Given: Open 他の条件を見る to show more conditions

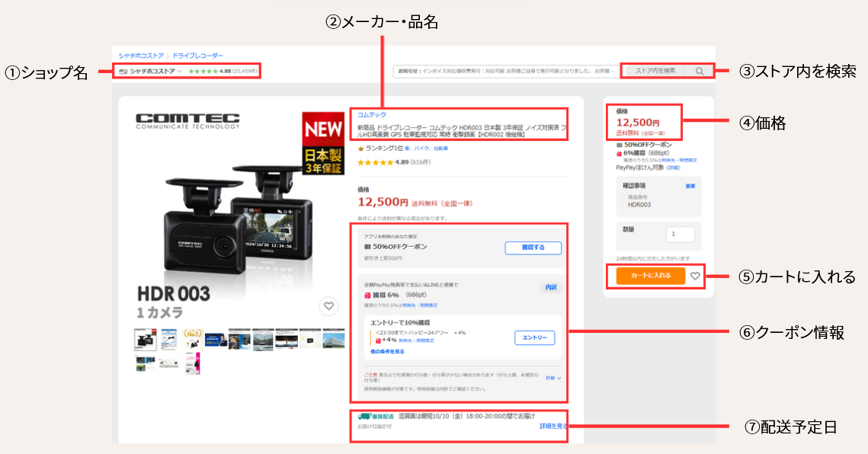Looking at the screenshot, I should pyautogui.click(x=388, y=352).
